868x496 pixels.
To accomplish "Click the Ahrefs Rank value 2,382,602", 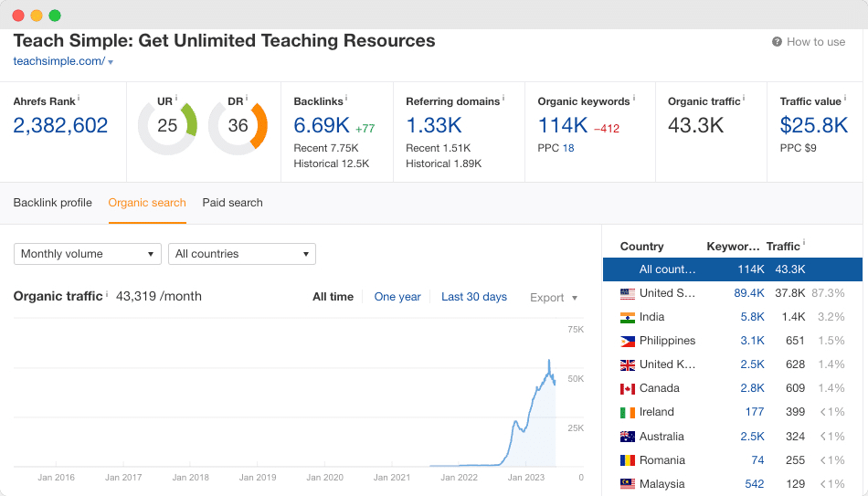I will pyautogui.click(x=60, y=126).
